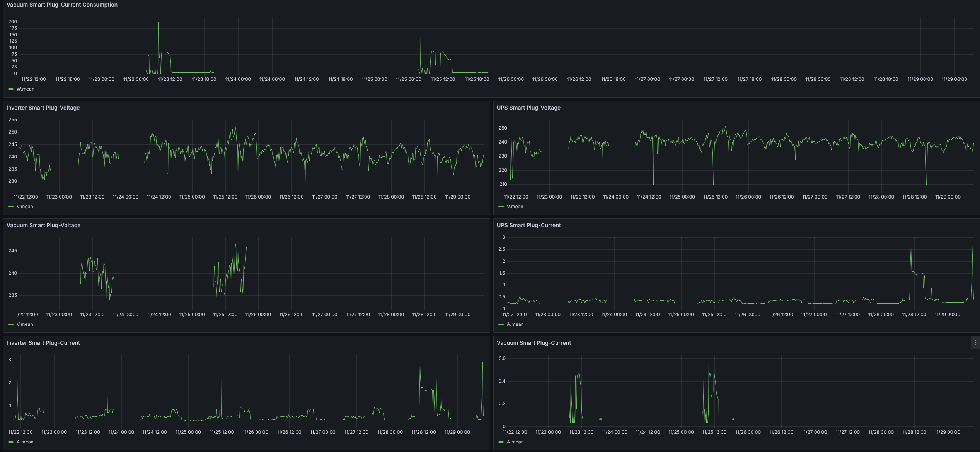The image size is (980, 452).
Task: Open Vacuum Smart Plug-Current panel kebab menu
Action: [975, 342]
